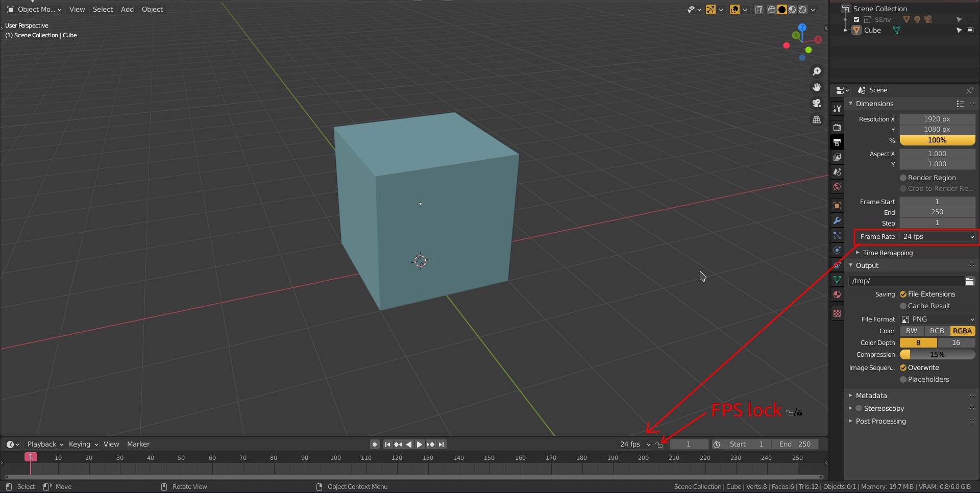Switch to rendered viewport shading
The height and width of the screenshot is (493, 980).
click(802, 10)
